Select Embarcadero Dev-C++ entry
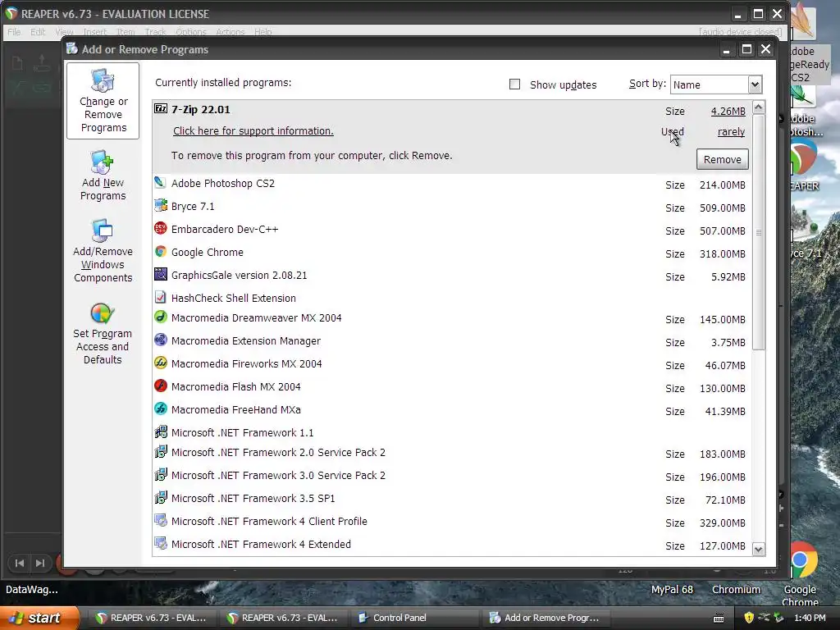This screenshot has height=630, width=840. pos(452,230)
